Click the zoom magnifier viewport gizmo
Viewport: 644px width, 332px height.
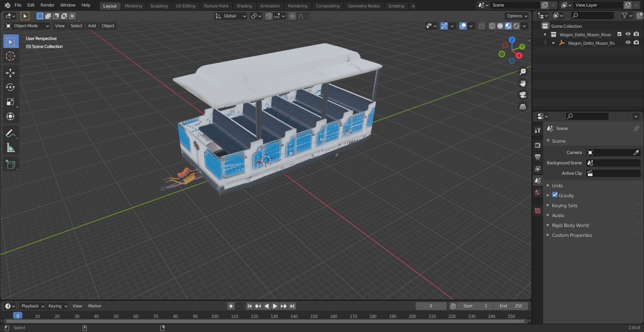click(x=522, y=72)
